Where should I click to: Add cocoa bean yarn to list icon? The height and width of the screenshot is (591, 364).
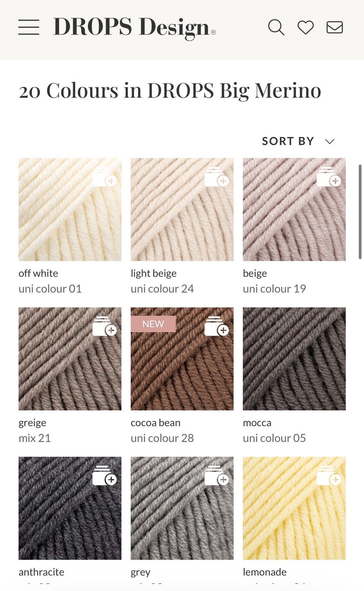[x=217, y=326]
